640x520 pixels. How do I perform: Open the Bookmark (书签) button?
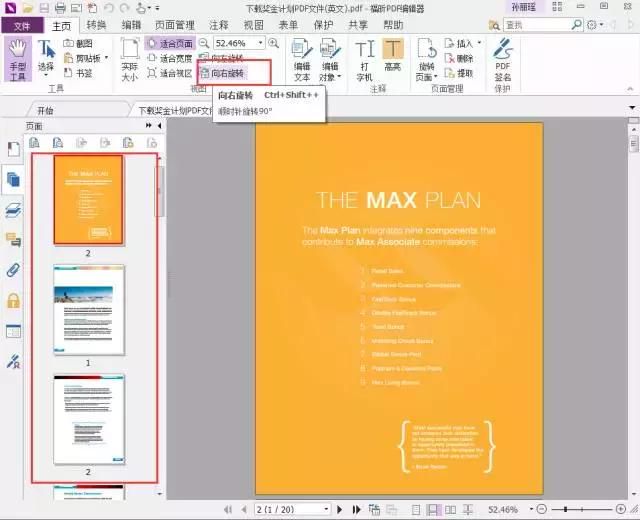click(78, 73)
